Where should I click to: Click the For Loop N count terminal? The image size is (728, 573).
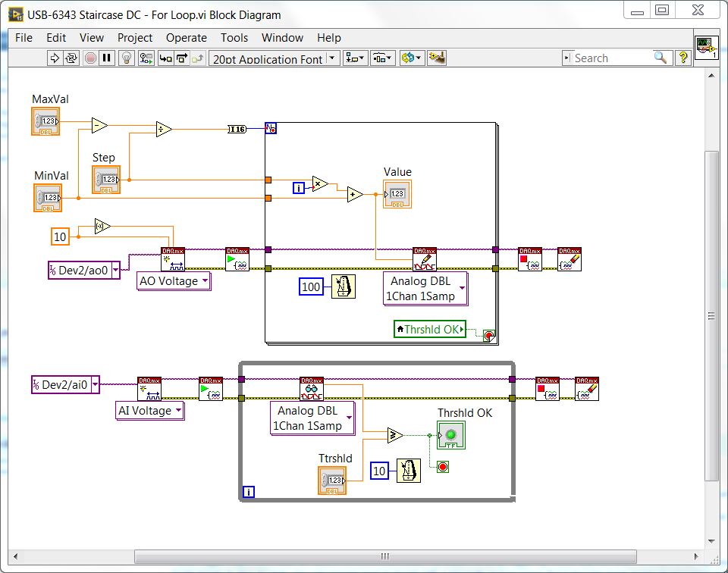pos(271,128)
